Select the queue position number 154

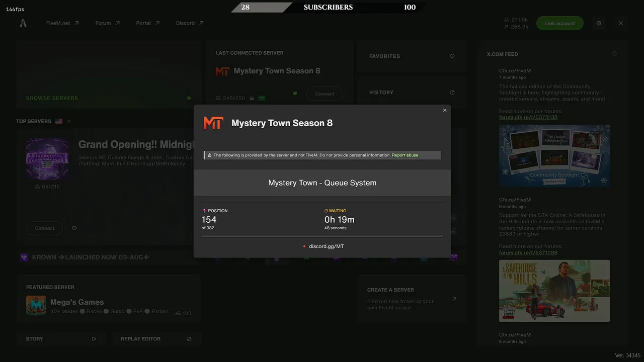(209, 220)
